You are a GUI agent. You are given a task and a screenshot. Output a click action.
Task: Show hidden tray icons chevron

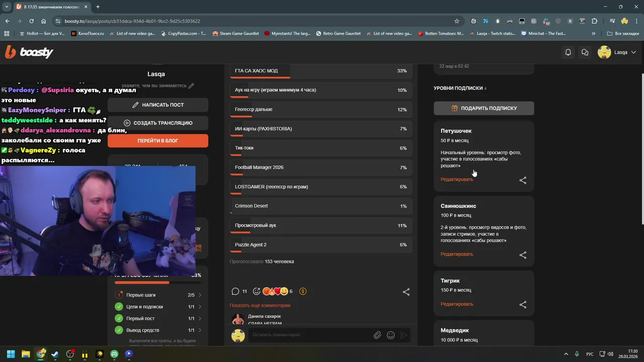[566, 354]
